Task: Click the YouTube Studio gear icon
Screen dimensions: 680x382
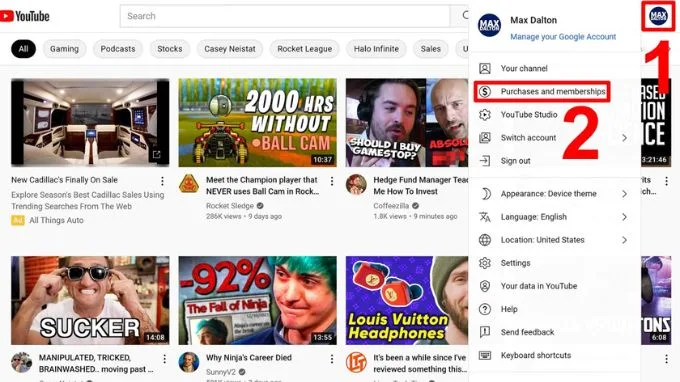Action: click(484, 114)
